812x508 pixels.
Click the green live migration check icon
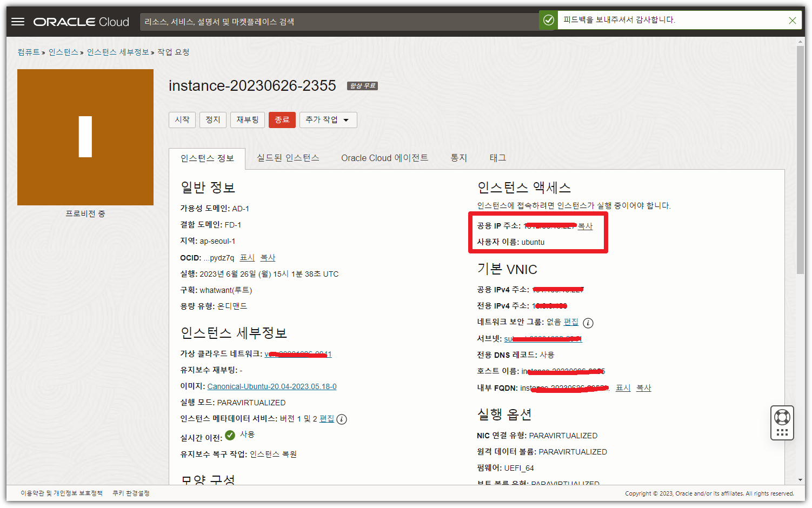tap(230, 435)
